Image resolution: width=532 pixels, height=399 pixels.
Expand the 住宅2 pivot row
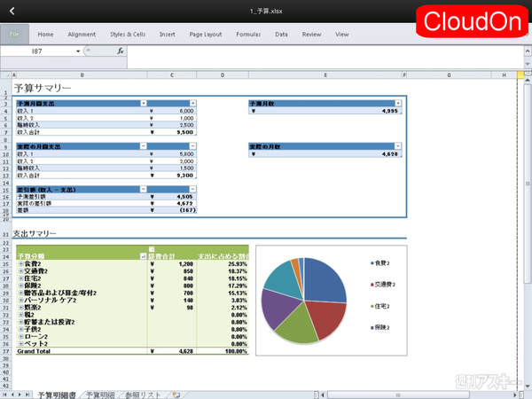pos(21,278)
